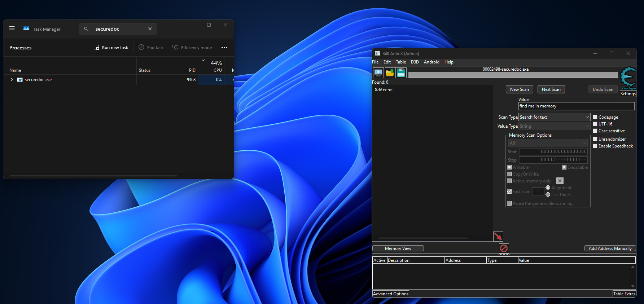Click the PID value 9368
This screenshot has height=304, width=644.
click(x=191, y=80)
